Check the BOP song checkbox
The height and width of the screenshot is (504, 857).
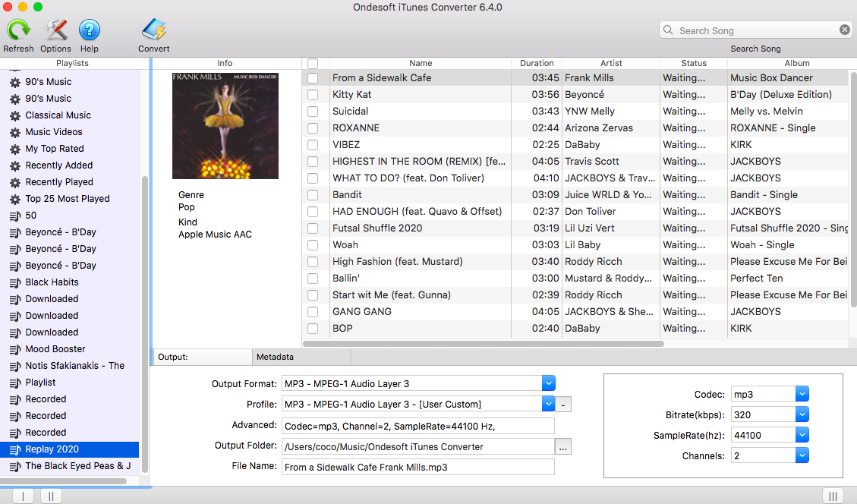313,329
